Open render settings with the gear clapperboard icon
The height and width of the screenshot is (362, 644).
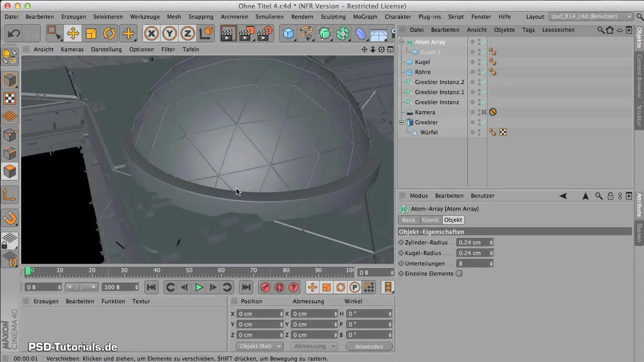point(265,34)
